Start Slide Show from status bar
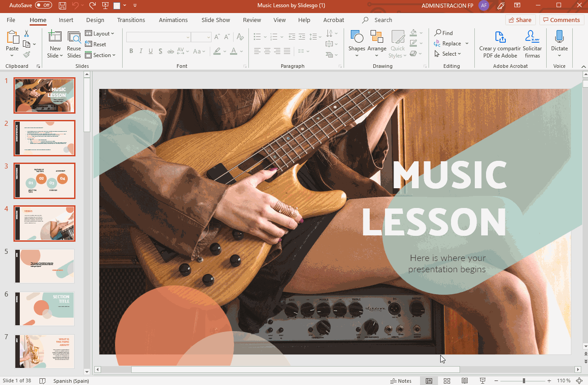This screenshot has width=588, height=385. [483, 381]
